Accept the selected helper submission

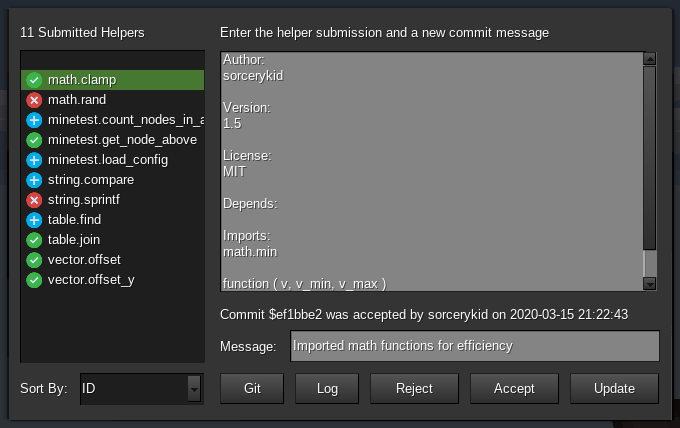pos(514,388)
